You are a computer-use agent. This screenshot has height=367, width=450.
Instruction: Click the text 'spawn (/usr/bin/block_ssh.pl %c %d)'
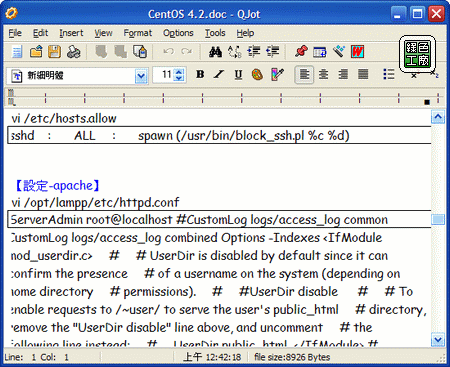tap(244, 136)
